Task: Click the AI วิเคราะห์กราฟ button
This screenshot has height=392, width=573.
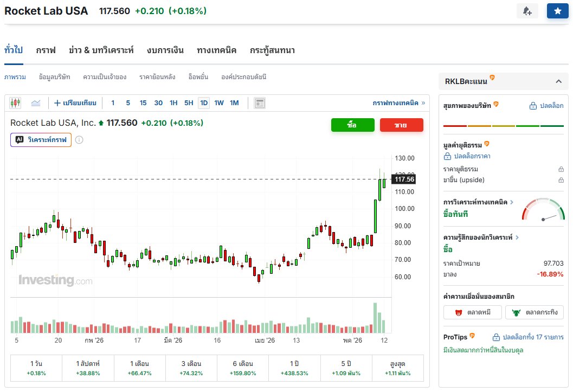Action: [x=41, y=140]
